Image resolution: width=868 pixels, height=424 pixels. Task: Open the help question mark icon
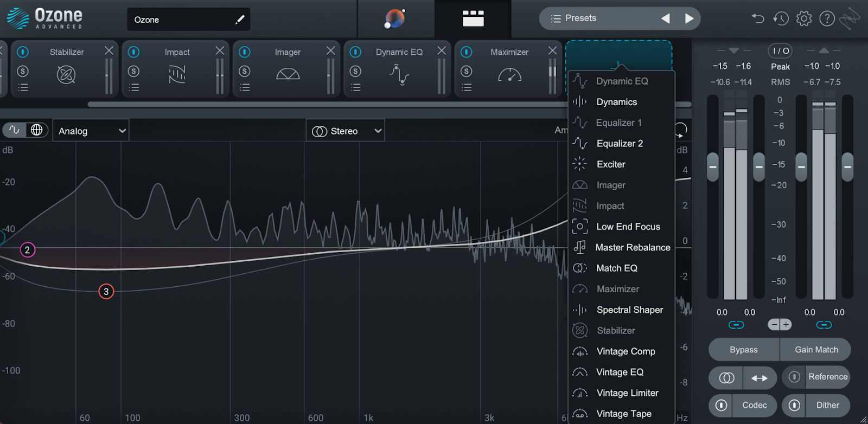pos(827,18)
